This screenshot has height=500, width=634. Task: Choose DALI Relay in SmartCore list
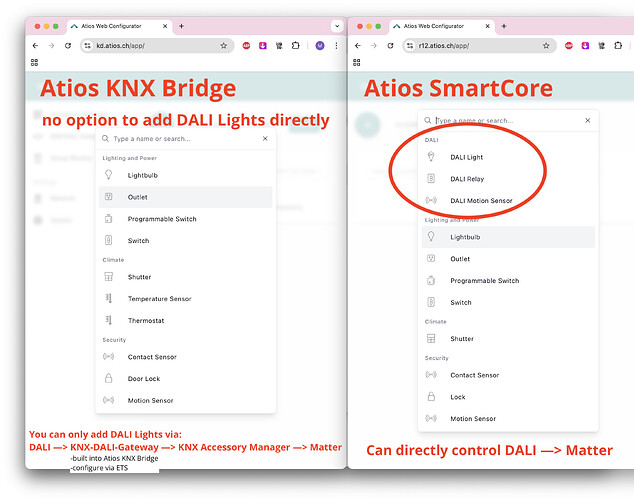coord(508,179)
